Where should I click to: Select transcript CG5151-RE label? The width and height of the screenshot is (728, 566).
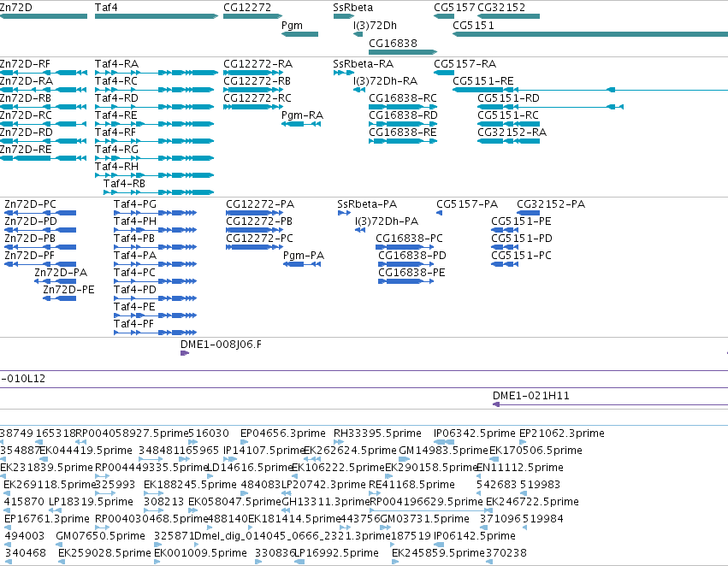click(x=482, y=81)
